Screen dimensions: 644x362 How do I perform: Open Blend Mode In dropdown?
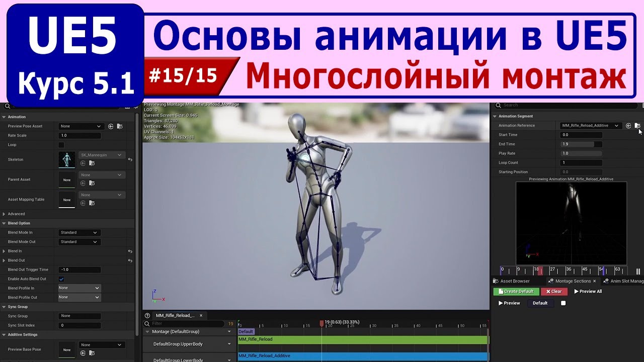(x=79, y=233)
